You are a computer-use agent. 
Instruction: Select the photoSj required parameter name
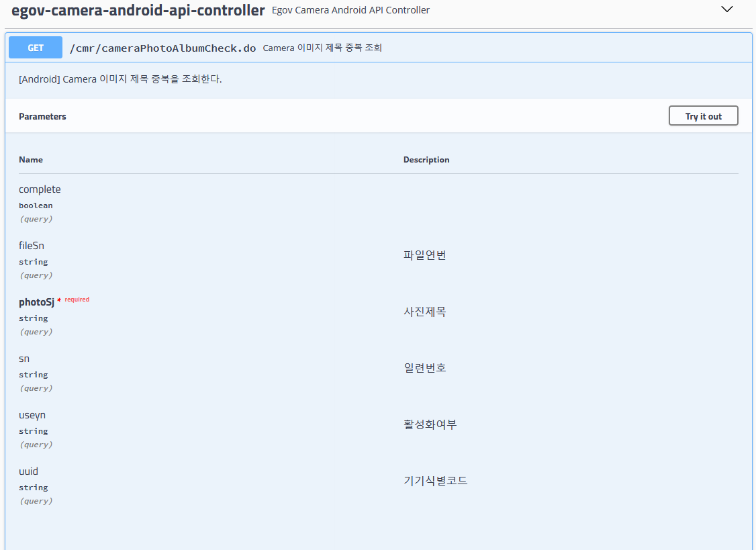pyautogui.click(x=36, y=302)
